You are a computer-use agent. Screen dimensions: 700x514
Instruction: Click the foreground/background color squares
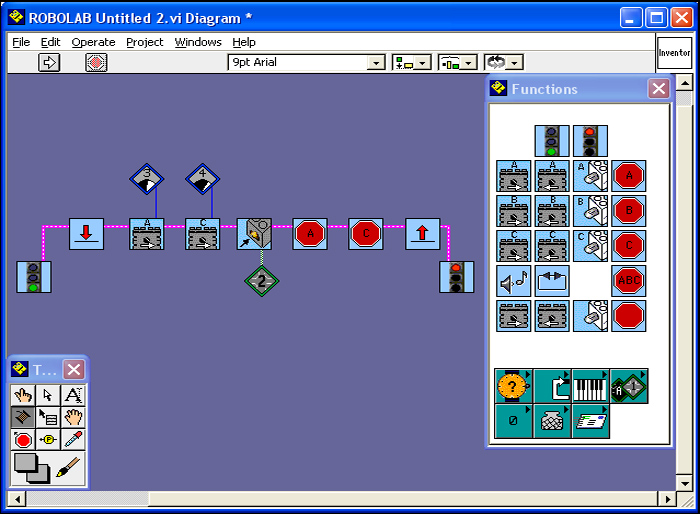click(29, 468)
